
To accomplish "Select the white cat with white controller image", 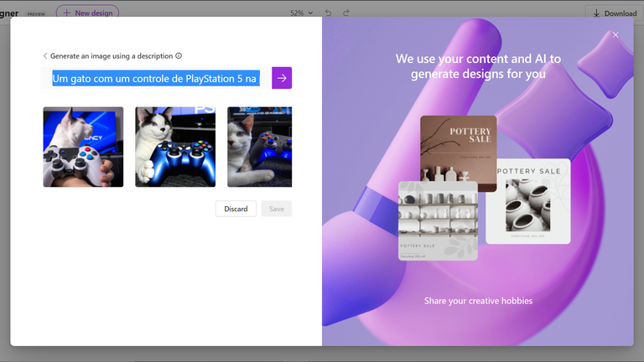I will [83, 147].
